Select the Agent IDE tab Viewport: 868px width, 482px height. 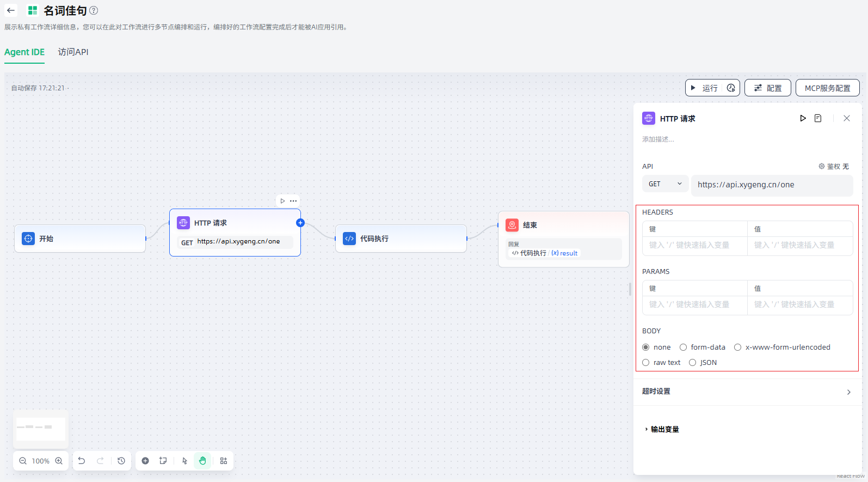(x=24, y=52)
